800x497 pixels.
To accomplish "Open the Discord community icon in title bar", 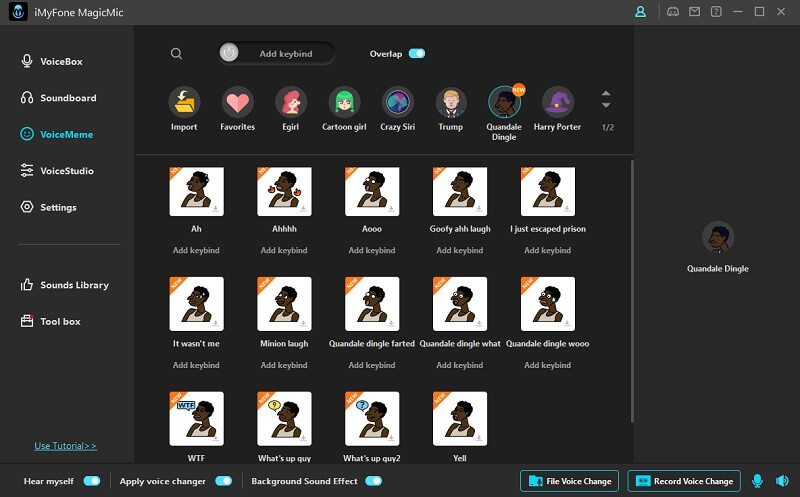I will coord(673,12).
